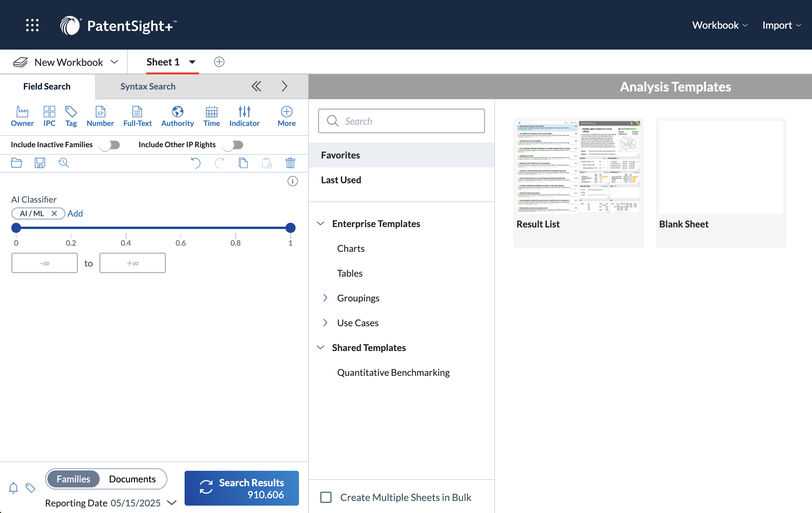The image size is (812, 513).
Task: Select the Blank Sheet template thumbnail
Action: [720, 167]
